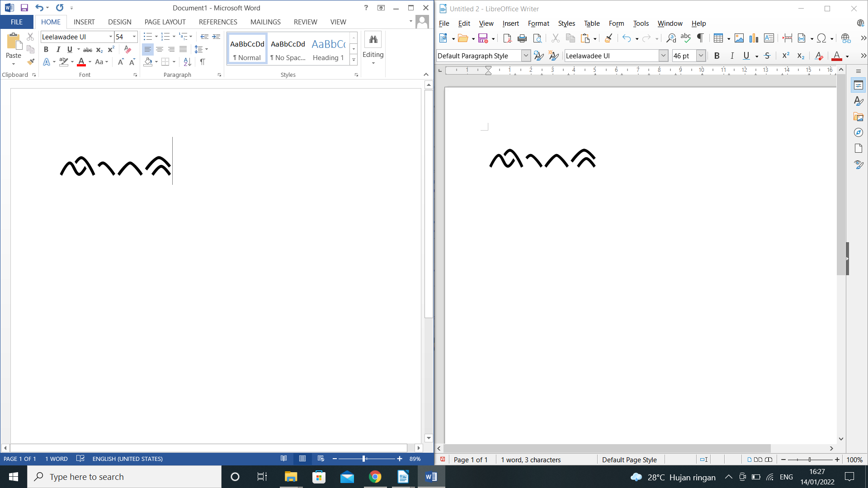This screenshot has width=868, height=488.
Task: Click the Insert Image icon in LibreOffice
Action: [739, 38]
